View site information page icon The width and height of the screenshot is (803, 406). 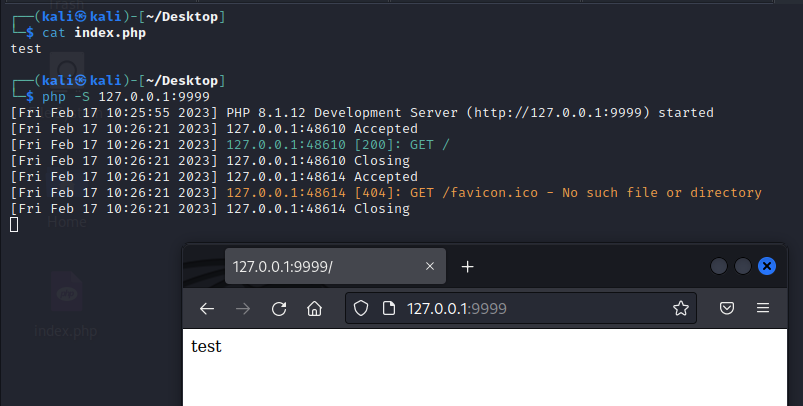(389, 308)
